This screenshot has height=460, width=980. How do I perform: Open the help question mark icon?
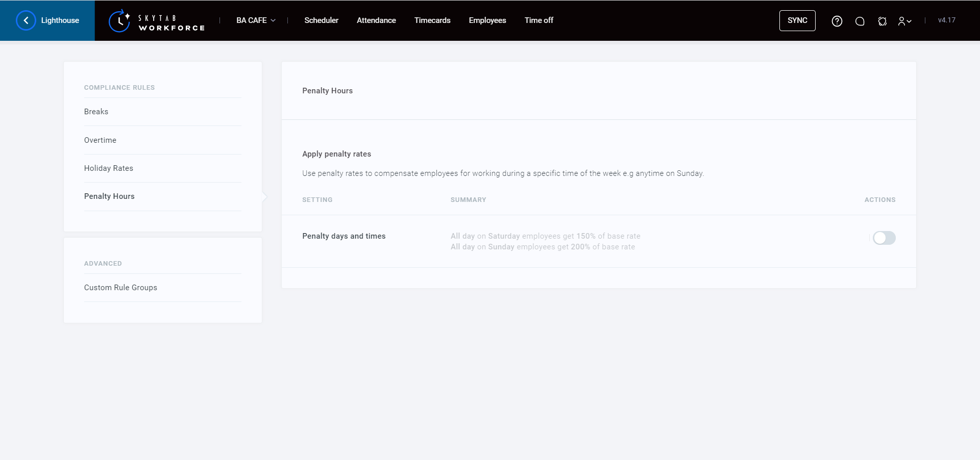click(x=837, y=21)
